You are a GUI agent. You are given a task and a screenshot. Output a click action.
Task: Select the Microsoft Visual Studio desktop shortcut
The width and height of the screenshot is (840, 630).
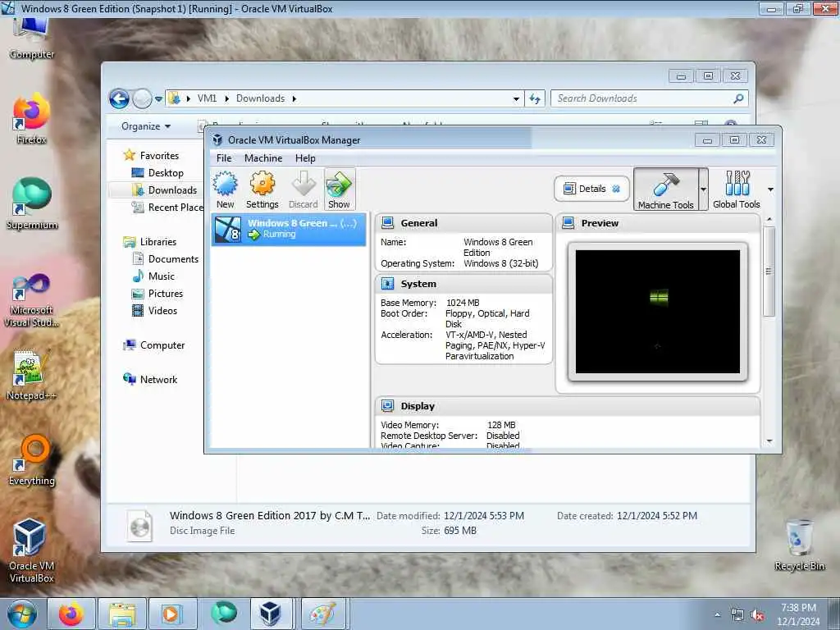[x=32, y=300]
